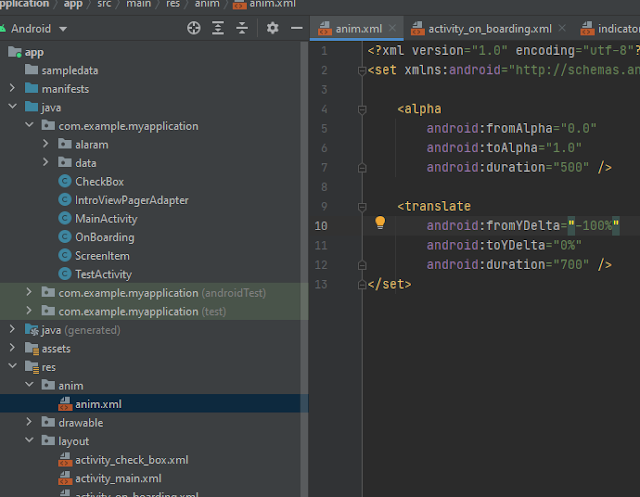Viewport: 640px width, 497px height.
Task: Collapse the java source folder
Action: 13,107
